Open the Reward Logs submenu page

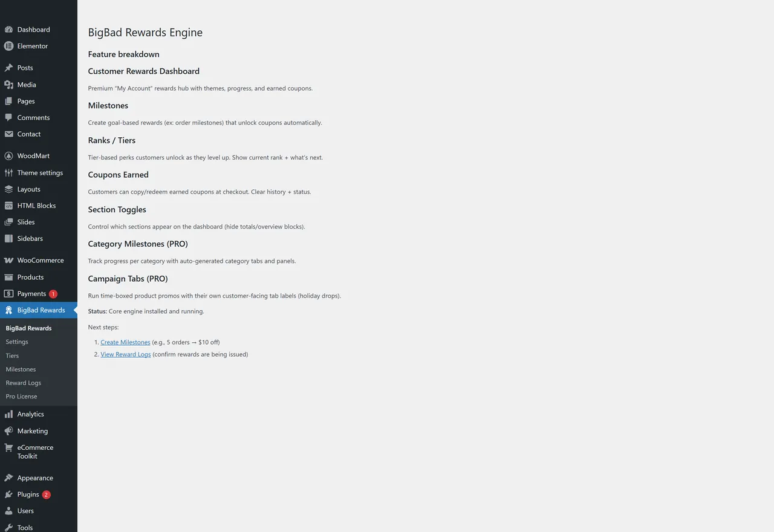tap(24, 383)
